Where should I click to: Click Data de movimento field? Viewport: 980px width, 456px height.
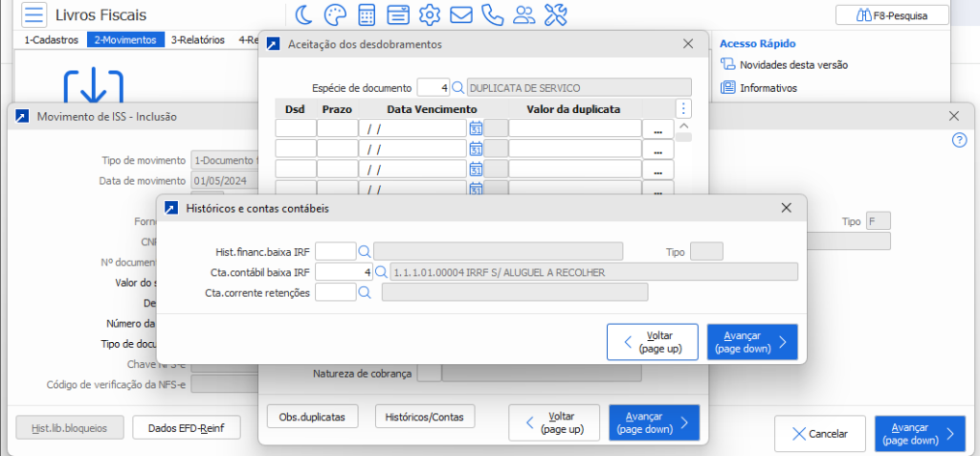pos(224,181)
